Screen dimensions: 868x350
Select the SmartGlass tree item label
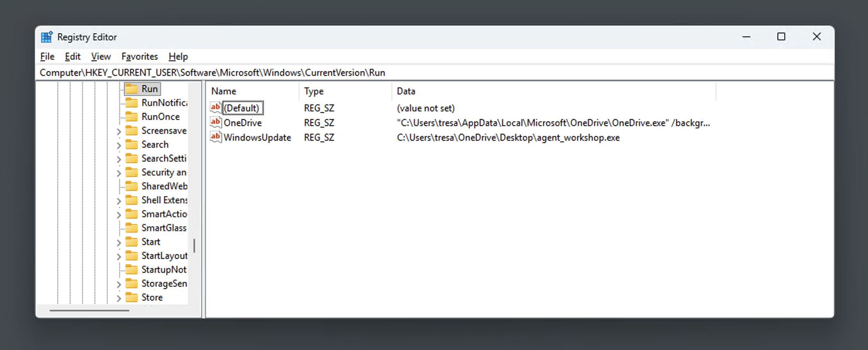164,228
